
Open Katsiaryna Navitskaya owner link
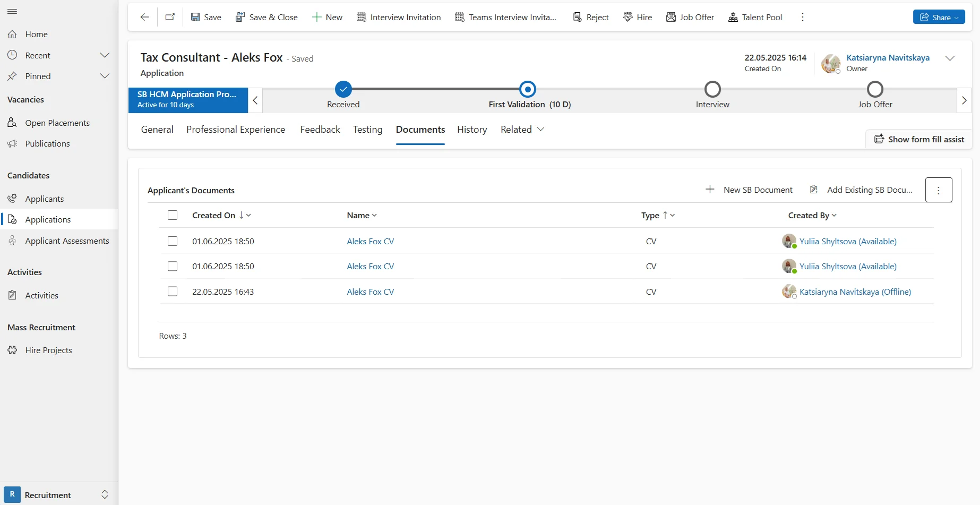[888, 57]
